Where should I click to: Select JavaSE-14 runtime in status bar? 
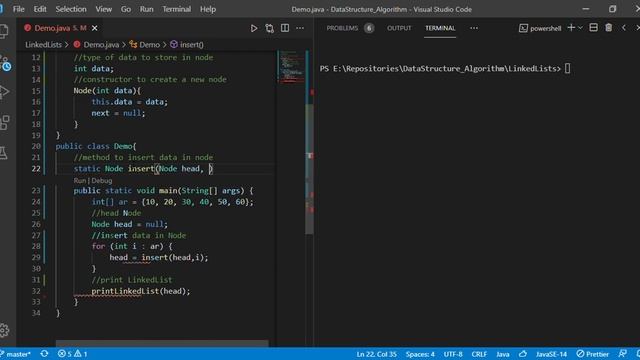point(551,354)
